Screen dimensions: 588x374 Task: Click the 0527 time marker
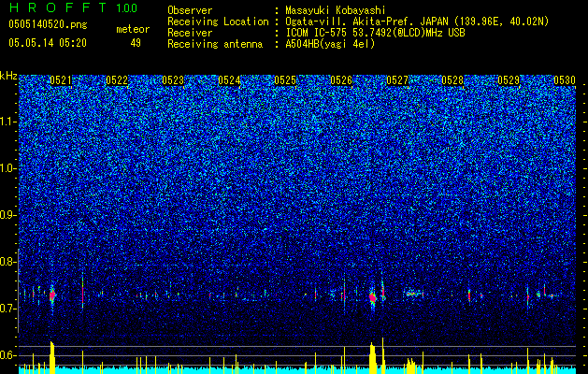pyautogui.click(x=397, y=80)
